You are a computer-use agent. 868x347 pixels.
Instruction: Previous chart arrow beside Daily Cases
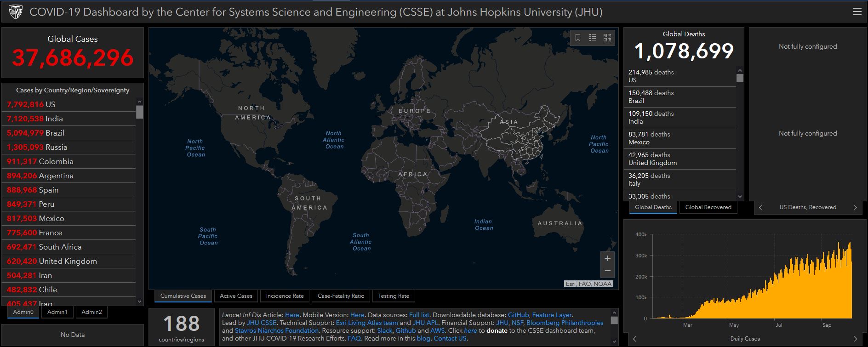[635, 339]
